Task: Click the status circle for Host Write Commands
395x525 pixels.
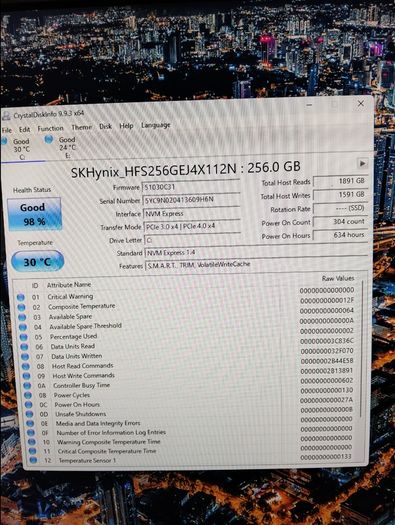Action: pos(26,376)
